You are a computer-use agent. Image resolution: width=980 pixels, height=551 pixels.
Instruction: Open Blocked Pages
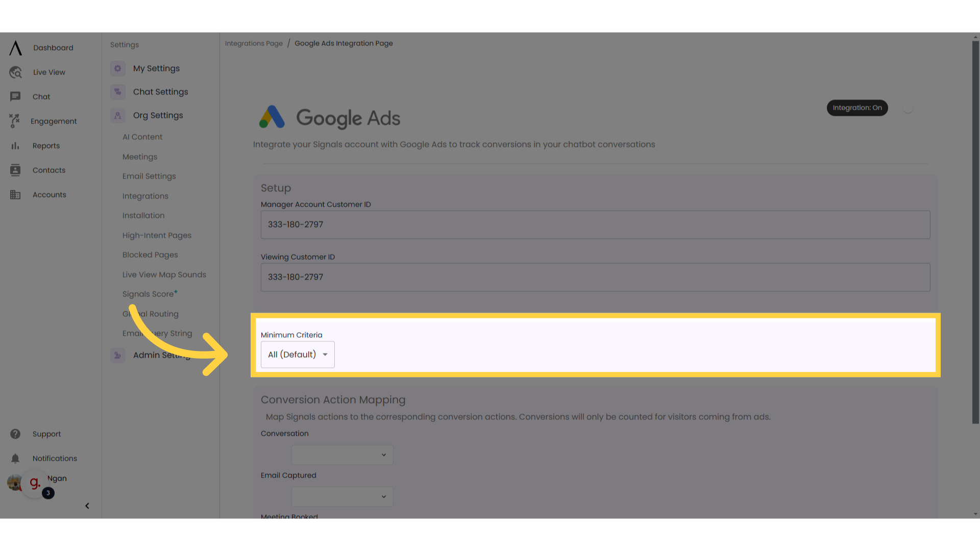[x=150, y=255]
